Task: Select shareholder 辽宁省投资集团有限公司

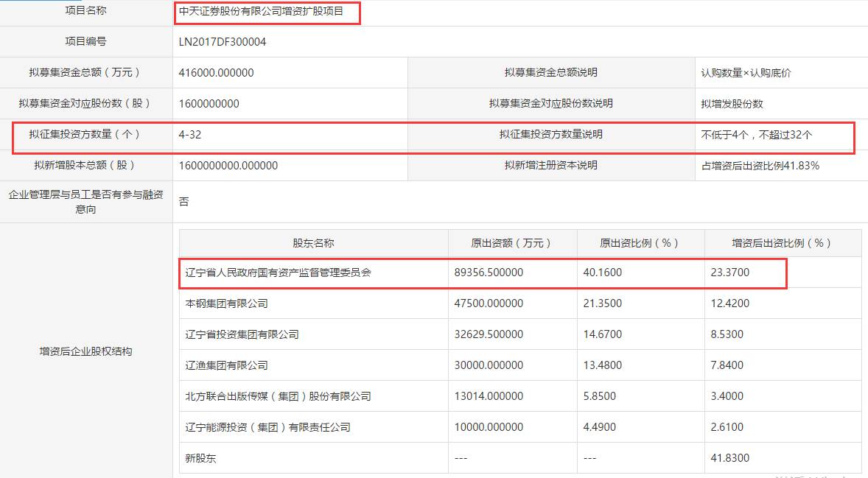Action: 242,334
